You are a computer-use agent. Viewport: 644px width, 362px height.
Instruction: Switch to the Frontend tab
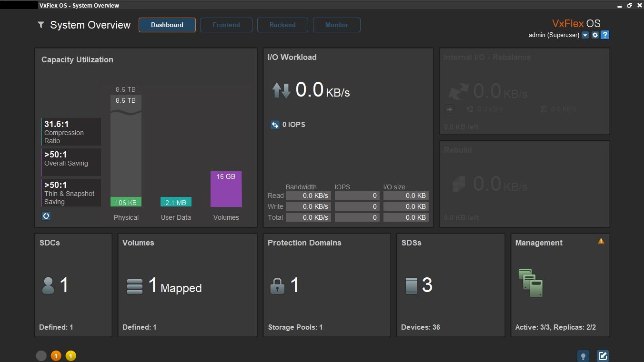[x=226, y=25]
